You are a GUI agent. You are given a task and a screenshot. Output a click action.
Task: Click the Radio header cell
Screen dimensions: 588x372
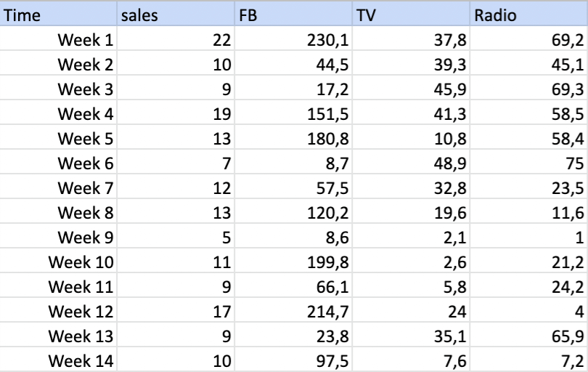click(529, 15)
